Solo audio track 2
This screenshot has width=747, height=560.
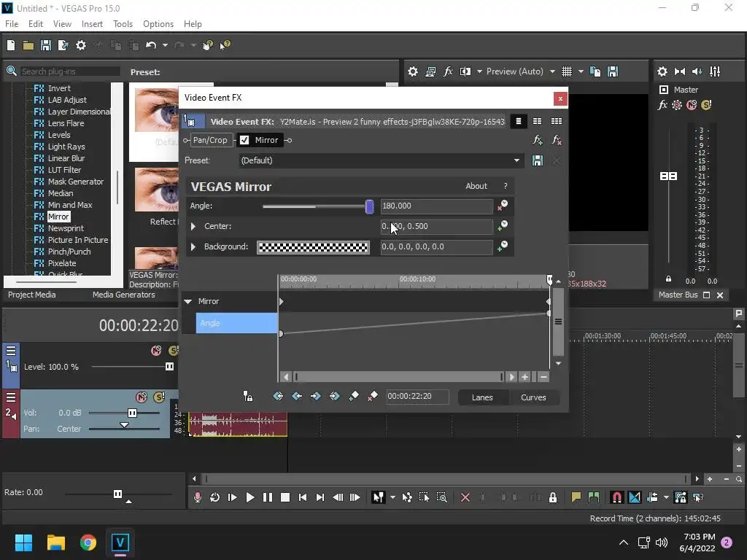point(159,397)
